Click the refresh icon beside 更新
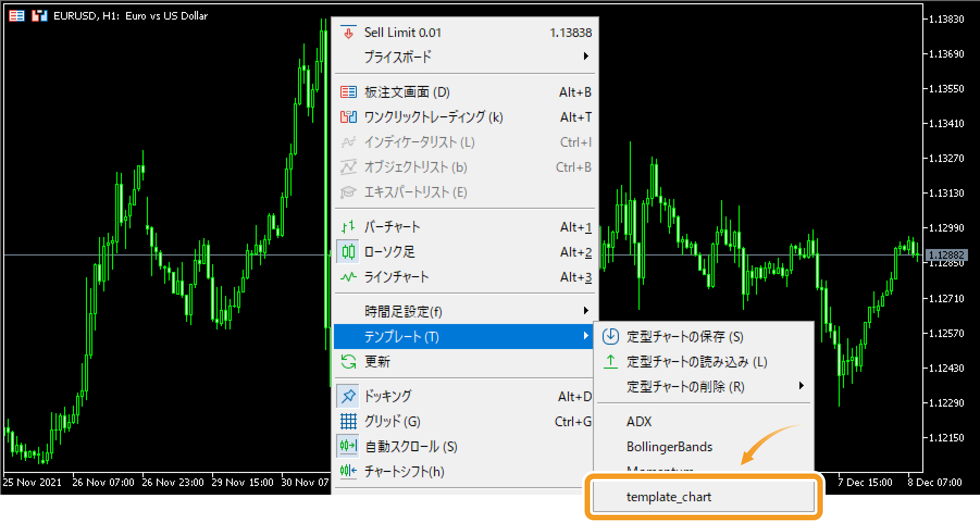This screenshot has height=523, width=980. click(x=349, y=362)
